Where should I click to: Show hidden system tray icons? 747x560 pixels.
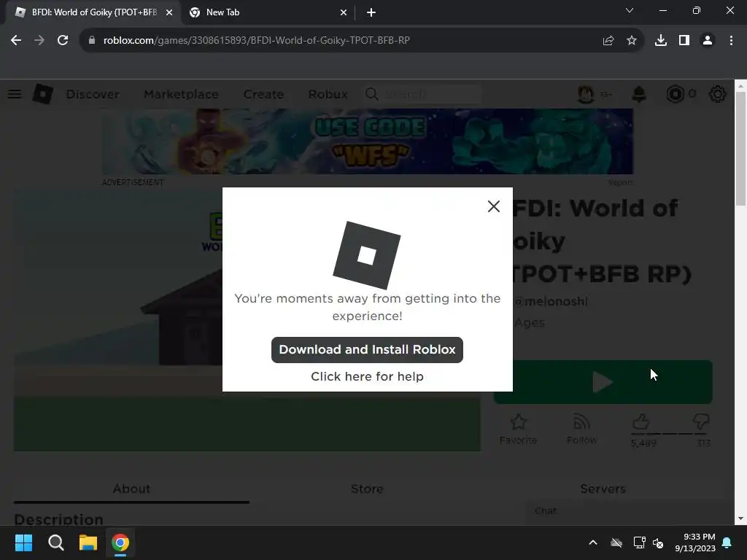tap(593, 542)
